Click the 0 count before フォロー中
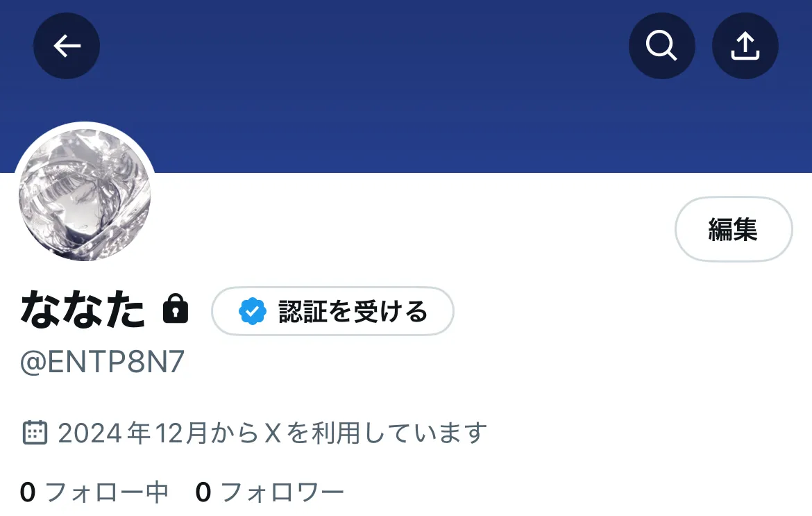The image size is (812, 516). coord(28,492)
